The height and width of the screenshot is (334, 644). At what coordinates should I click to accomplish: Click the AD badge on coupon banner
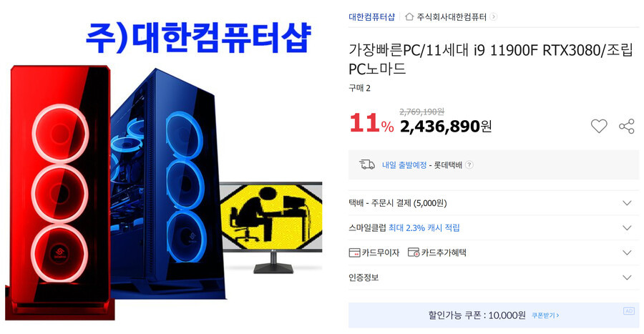[x=628, y=311]
